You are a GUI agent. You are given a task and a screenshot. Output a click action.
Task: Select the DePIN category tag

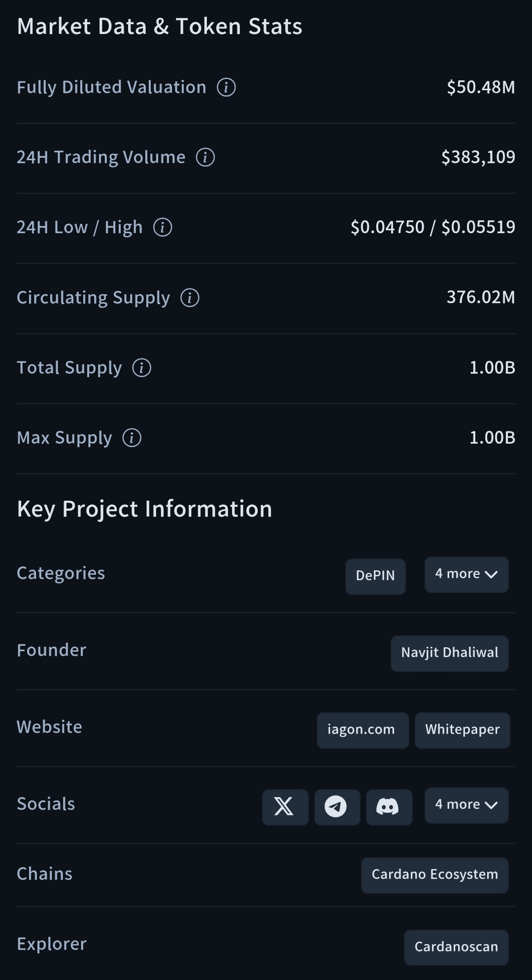[x=375, y=576]
